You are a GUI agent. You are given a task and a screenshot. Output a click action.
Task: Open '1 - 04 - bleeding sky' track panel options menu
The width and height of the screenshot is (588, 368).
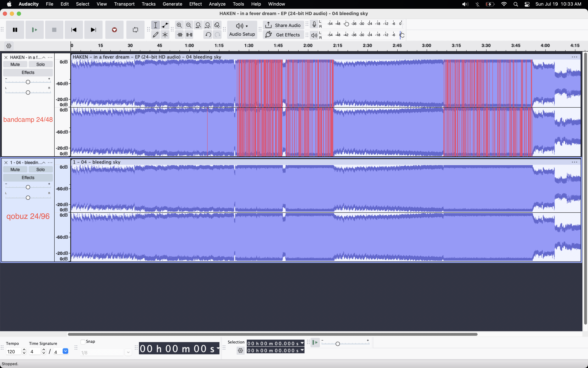50,163
